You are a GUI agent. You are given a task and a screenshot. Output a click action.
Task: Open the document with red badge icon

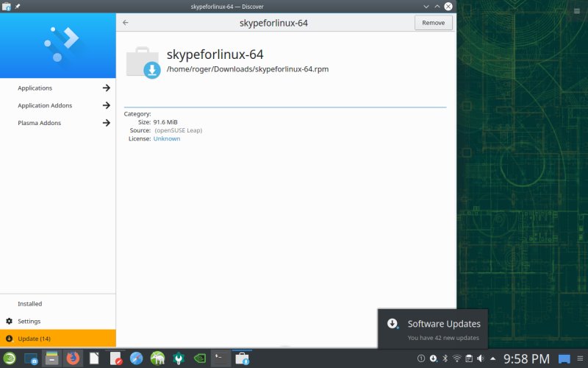116,358
